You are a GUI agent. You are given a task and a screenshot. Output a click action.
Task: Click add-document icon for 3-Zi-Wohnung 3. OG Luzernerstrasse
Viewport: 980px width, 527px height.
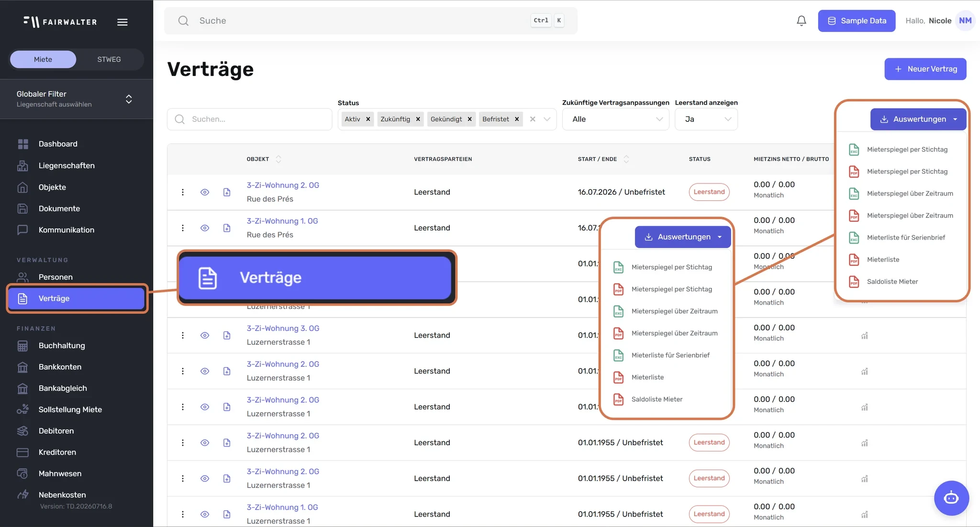point(227,335)
